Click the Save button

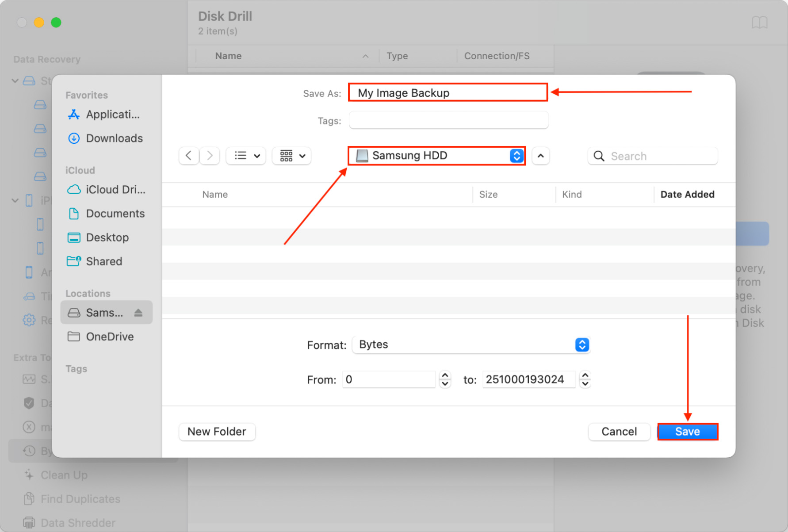coord(688,432)
